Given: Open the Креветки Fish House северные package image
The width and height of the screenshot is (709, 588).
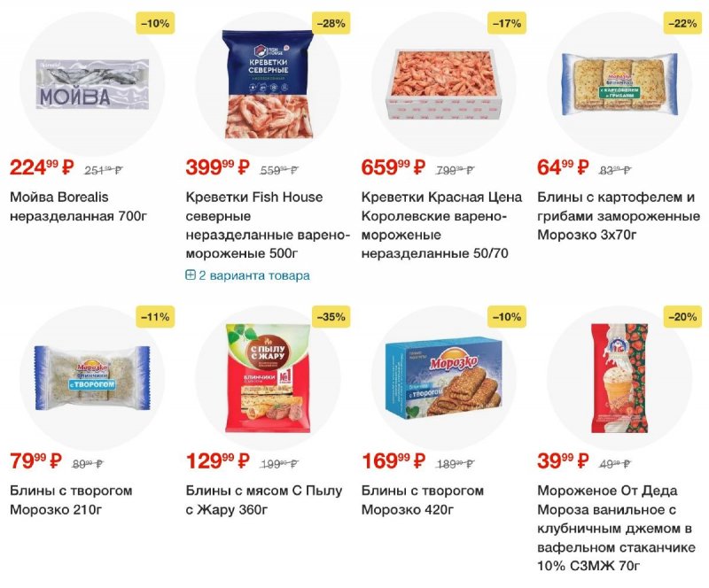Looking at the screenshot, I should click(269, 83).
